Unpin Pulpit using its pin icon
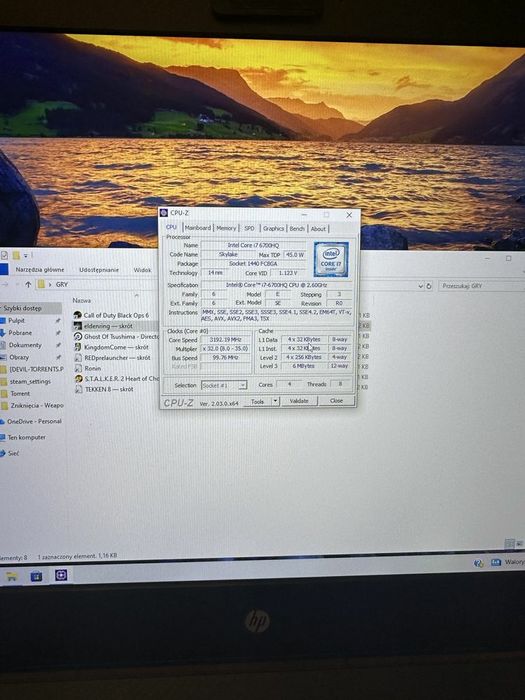The width and height of the screenshot is (525, 700). click(58, 321)
